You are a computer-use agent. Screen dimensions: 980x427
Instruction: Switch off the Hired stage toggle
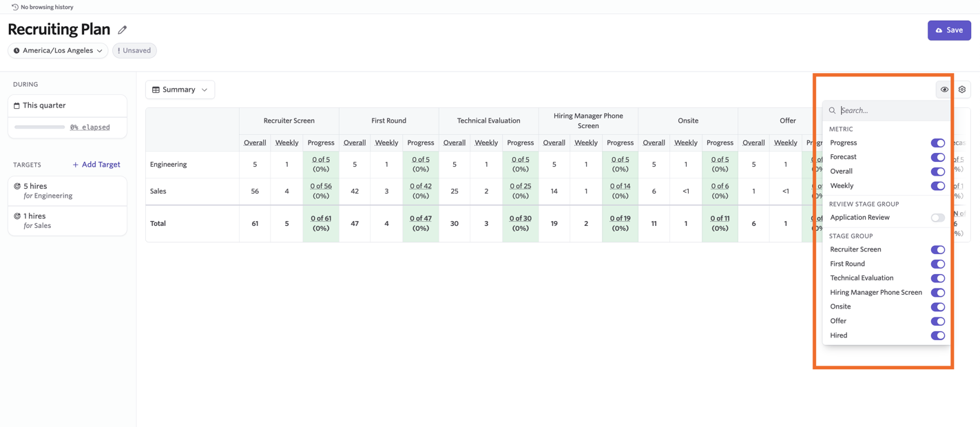point(938,336)
